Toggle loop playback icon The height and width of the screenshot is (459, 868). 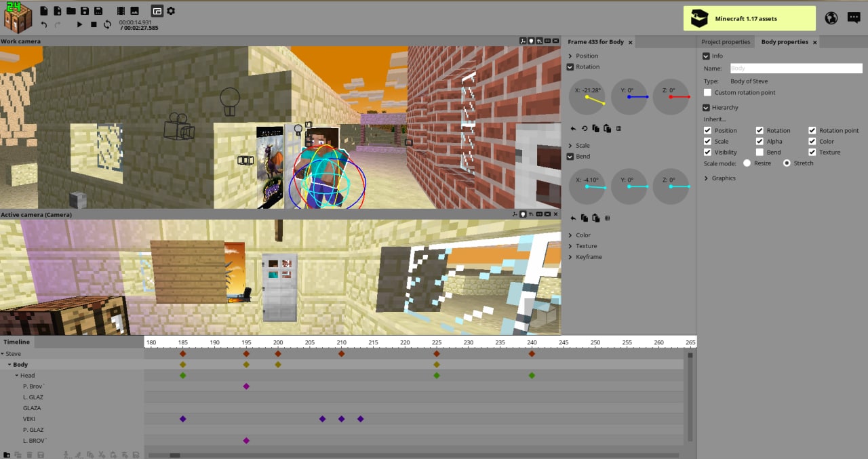click(x=107, y=24)
